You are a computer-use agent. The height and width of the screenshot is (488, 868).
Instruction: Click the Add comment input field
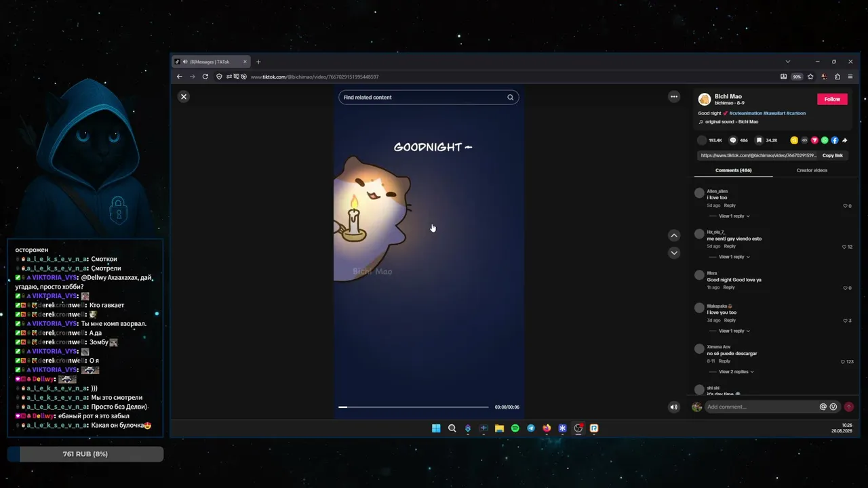(x=762, y=407)
